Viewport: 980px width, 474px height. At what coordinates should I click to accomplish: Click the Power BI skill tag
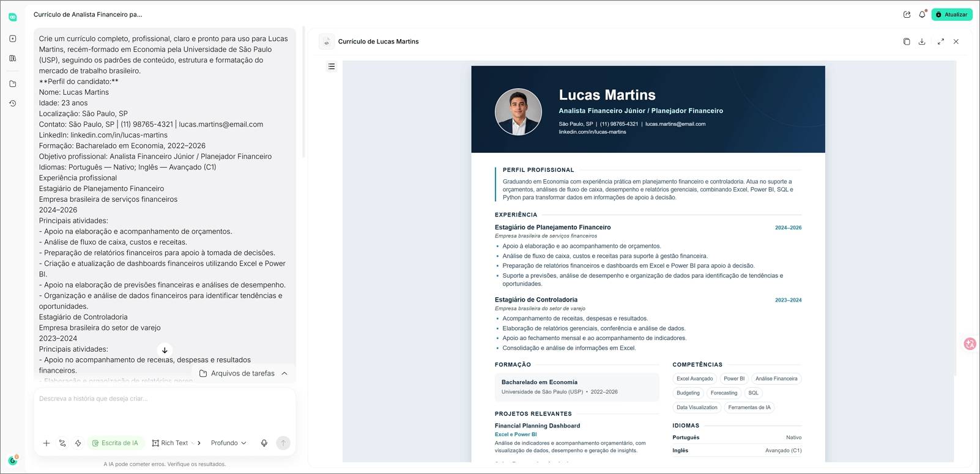(x=734, y=379)
